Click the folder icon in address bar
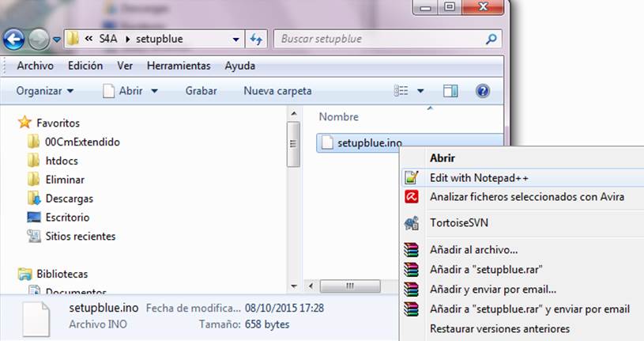 click(73, 39)
